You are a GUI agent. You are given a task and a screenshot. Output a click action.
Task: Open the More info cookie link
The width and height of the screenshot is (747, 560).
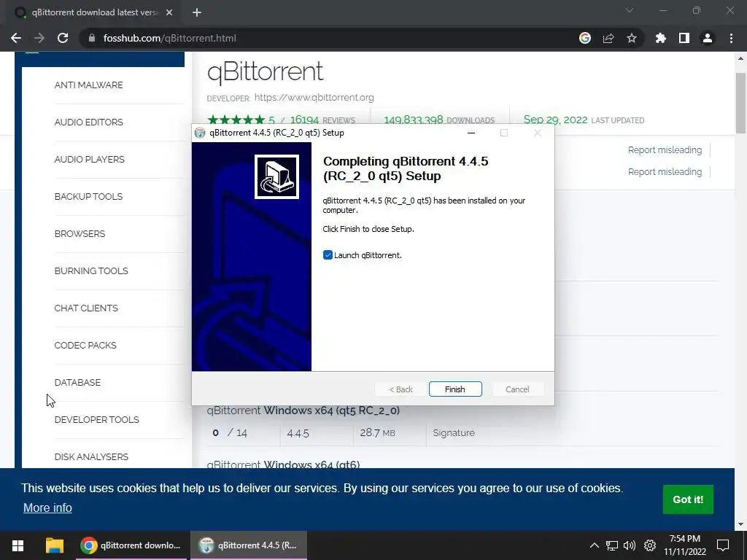(47, 507)
